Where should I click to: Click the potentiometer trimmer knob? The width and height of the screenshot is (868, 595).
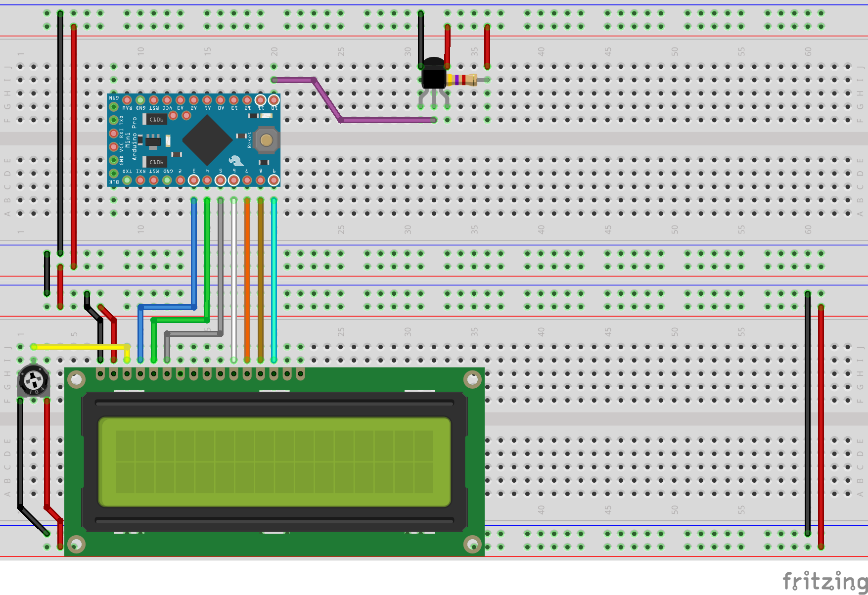[34, 380]
